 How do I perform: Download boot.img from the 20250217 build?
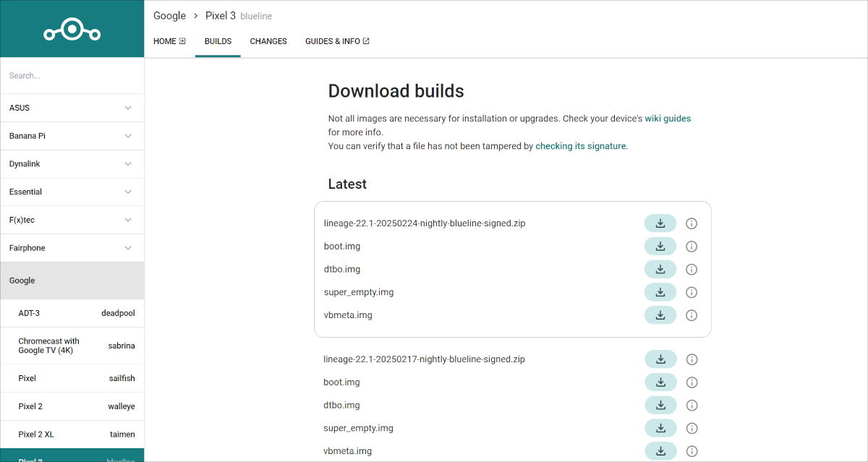pyautogui.click(x=660, y=382)
